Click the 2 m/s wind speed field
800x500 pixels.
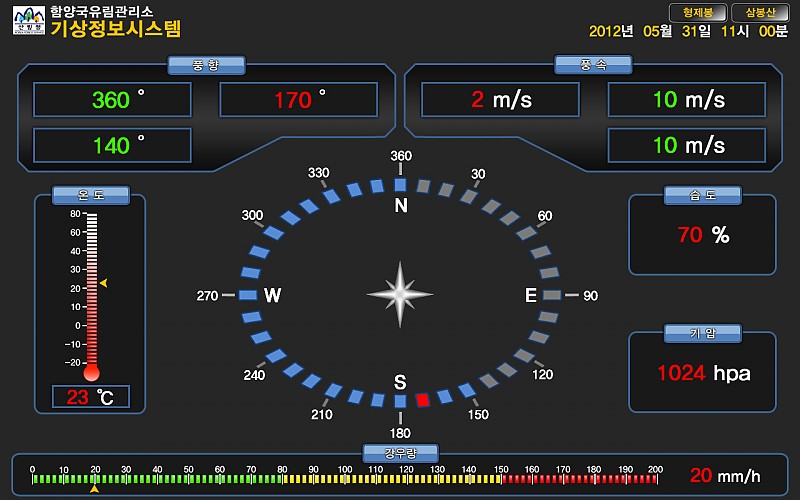tap(500, 100)
